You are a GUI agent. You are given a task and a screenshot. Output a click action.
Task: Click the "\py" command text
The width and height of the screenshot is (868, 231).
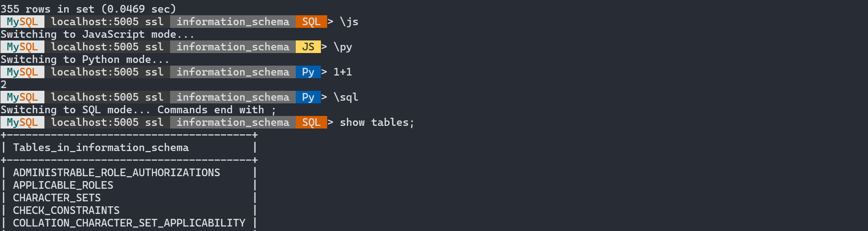342,47
